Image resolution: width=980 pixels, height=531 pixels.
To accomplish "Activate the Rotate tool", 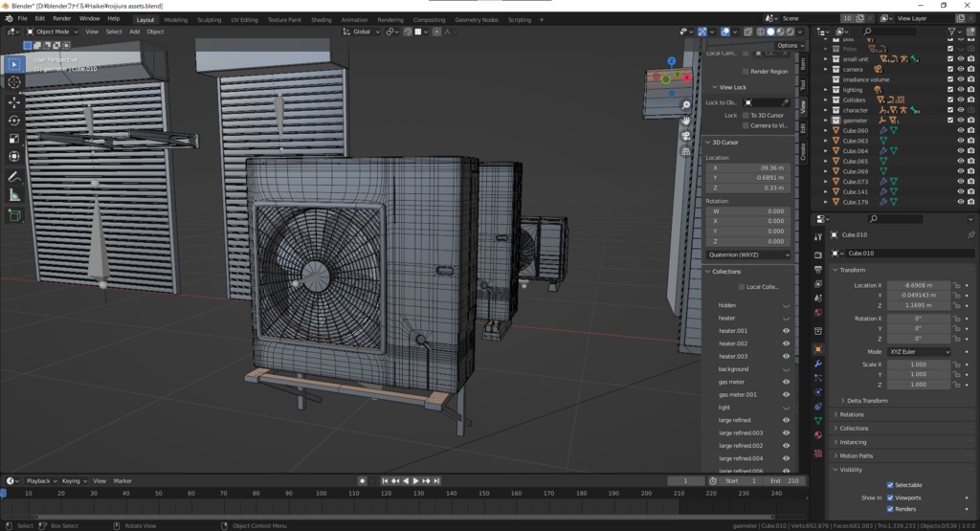I will coord(13,120).
